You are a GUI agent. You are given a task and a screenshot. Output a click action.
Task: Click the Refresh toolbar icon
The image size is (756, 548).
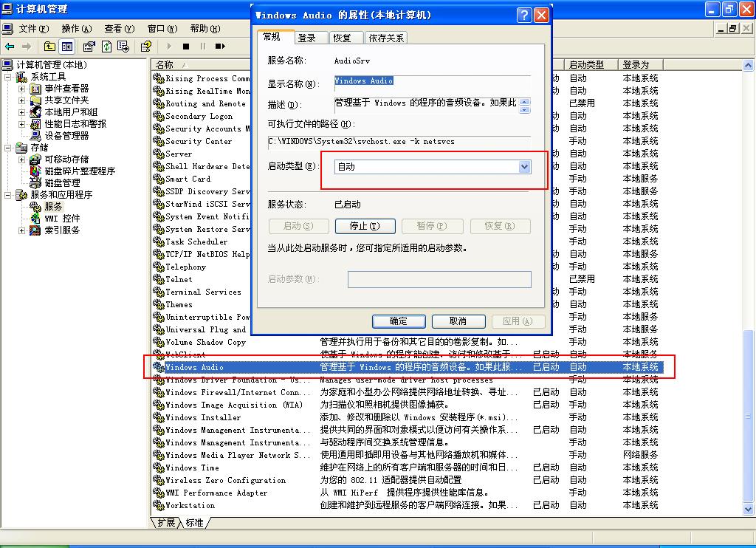pyautogui.click(x=106, y=47)
